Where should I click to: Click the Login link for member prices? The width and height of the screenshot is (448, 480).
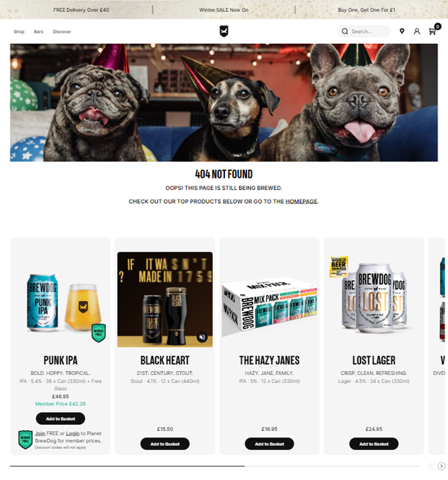pos(73,434)
